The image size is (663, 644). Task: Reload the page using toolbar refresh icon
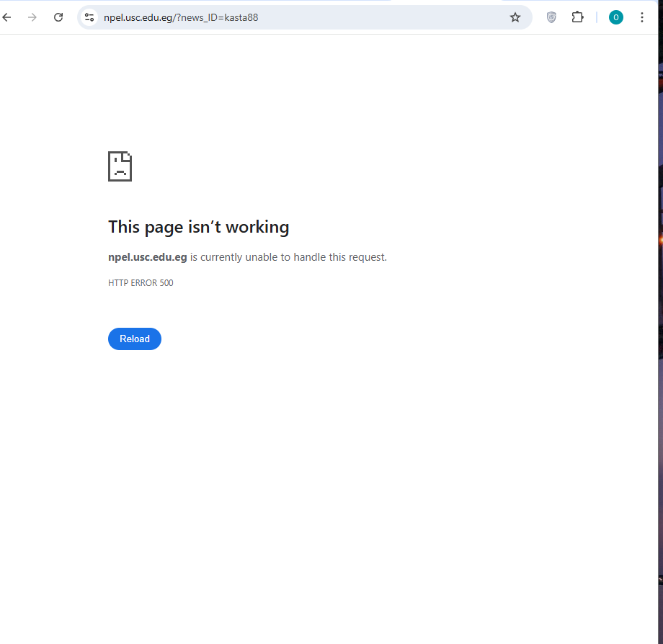coord(58,17)
